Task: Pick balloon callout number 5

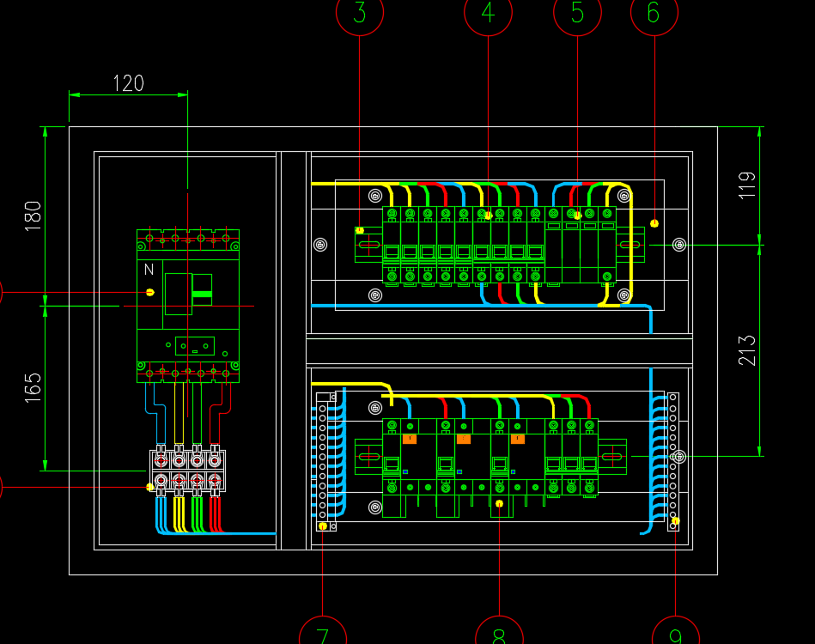Action: [577, 13]
